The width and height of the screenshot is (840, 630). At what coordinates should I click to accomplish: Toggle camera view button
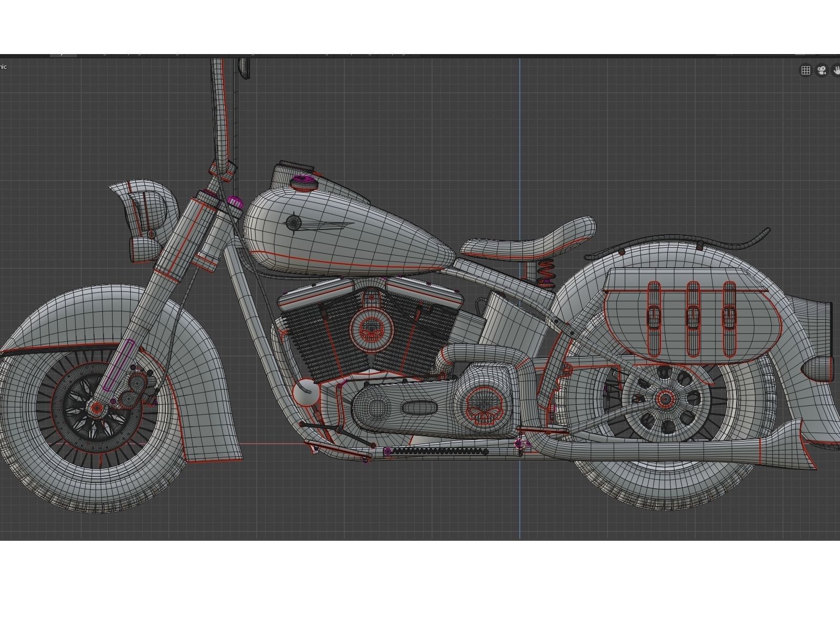[x=822, y=70]
